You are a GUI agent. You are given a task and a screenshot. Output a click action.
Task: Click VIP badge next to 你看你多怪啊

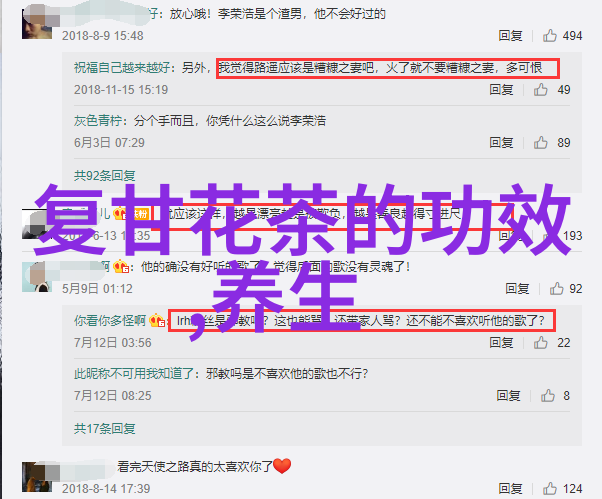coord(157,320)
